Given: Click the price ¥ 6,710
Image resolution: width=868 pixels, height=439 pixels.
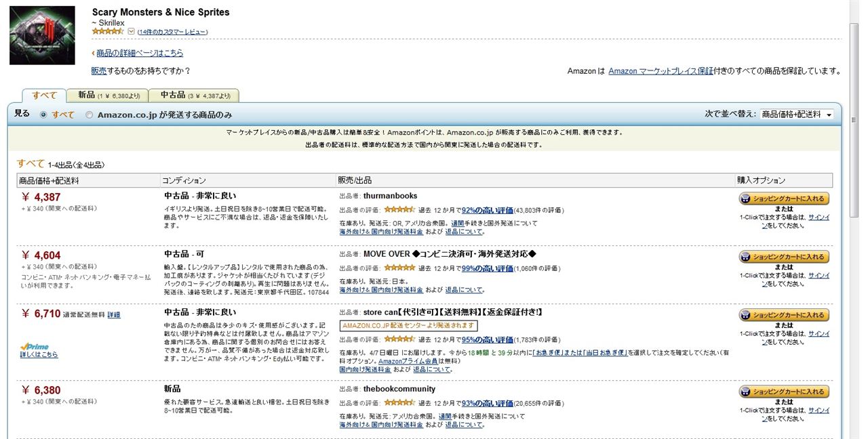Looking at the screenshot, I should tap(41, 314).
